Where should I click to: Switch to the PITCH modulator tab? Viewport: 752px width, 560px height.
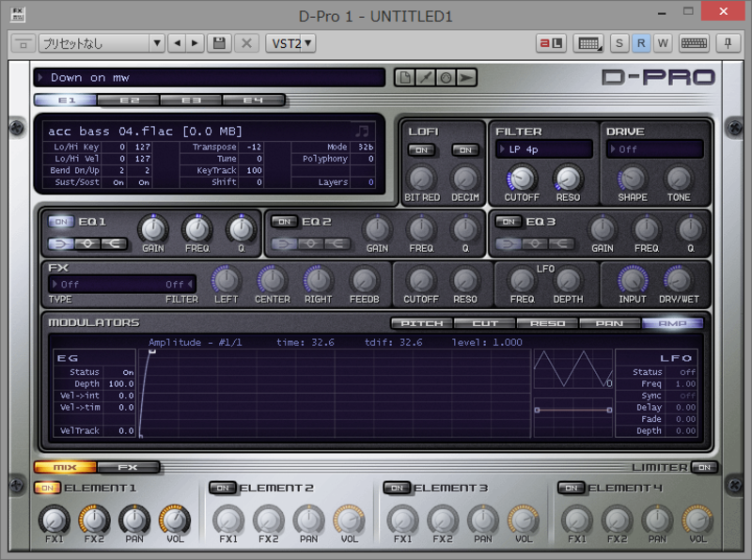point(421,323)
